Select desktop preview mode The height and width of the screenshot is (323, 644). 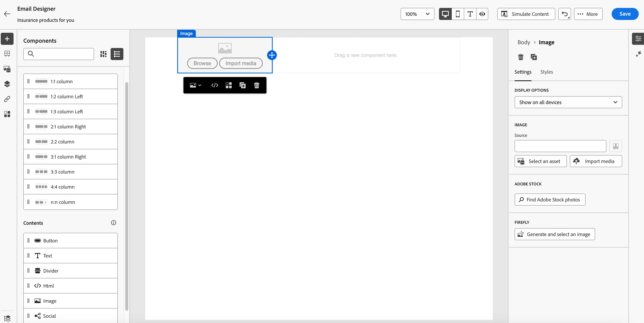[445, 14]
